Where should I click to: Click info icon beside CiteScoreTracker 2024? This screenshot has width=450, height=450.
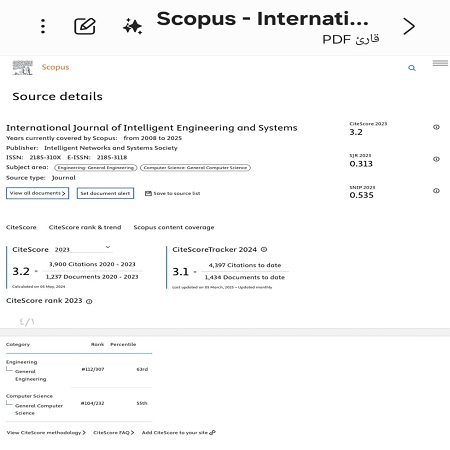point(264,249)
